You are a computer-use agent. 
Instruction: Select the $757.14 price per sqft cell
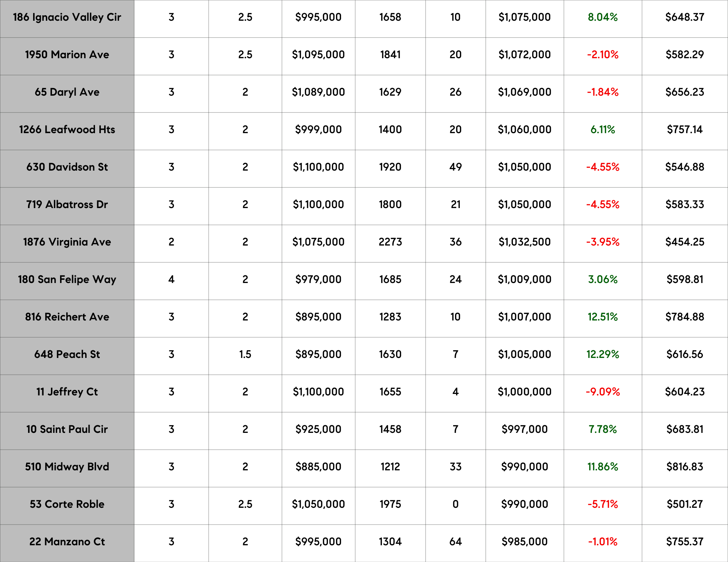point(684,130)
